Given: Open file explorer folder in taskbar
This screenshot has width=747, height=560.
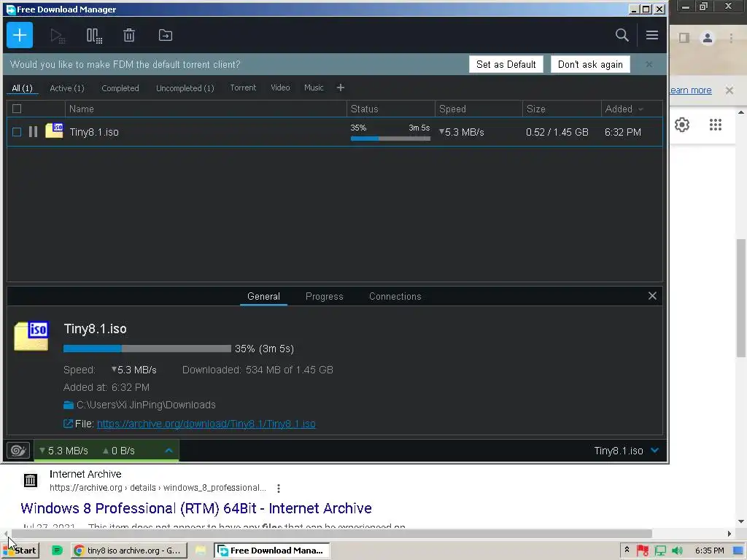Looking at the screenshot, I should click(x=201, y=551).
